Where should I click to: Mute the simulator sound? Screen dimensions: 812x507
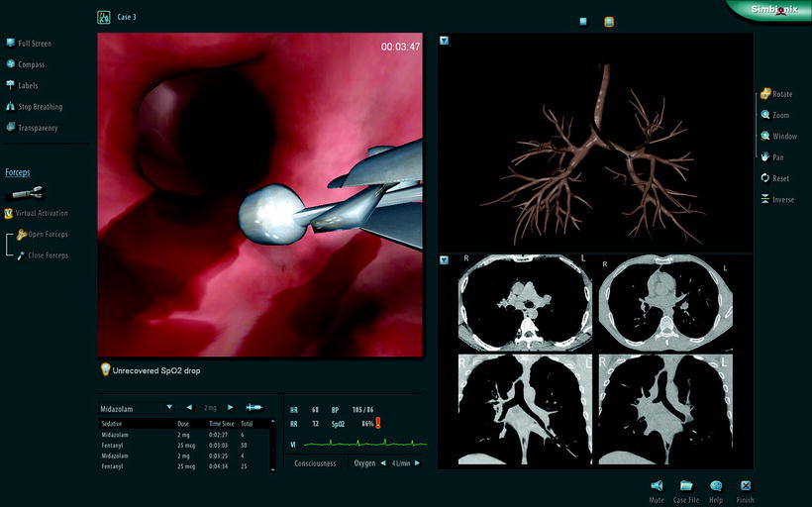[657, 486]
